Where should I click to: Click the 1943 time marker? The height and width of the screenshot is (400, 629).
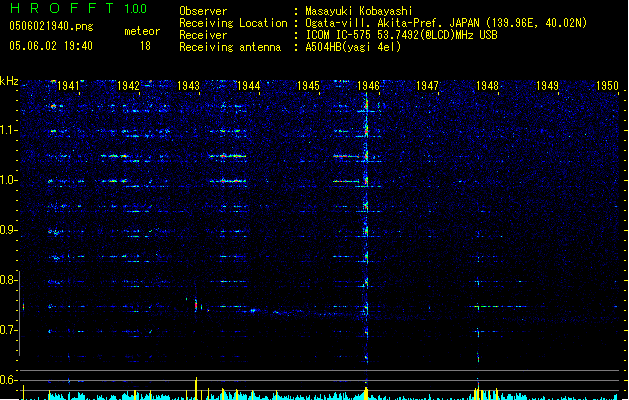coord(188,86)
